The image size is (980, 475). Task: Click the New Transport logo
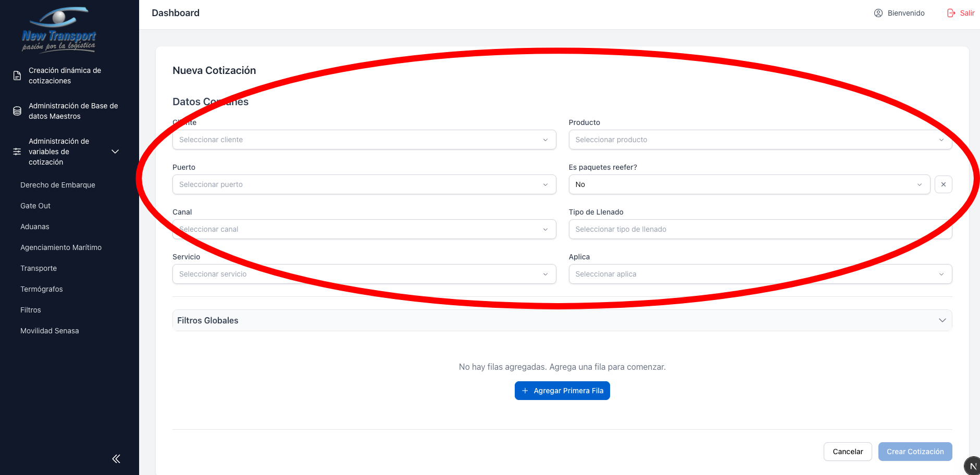click(x=59, y=30)
